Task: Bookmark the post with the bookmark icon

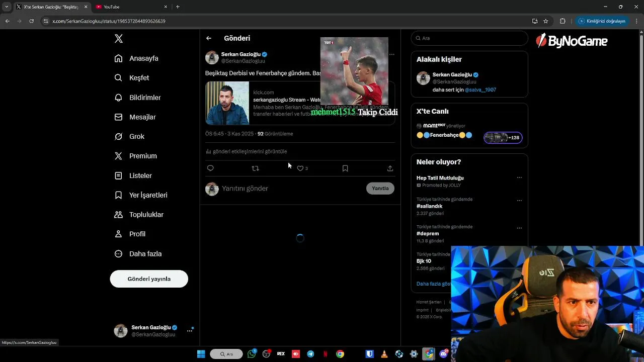Action: [x=345, y=168]
